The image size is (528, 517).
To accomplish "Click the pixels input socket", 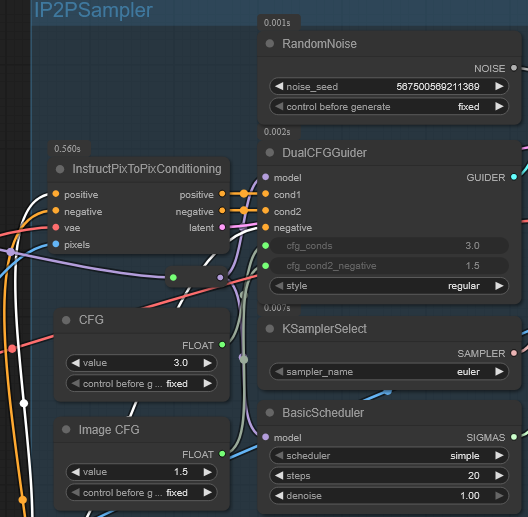I will click(56, 244).
